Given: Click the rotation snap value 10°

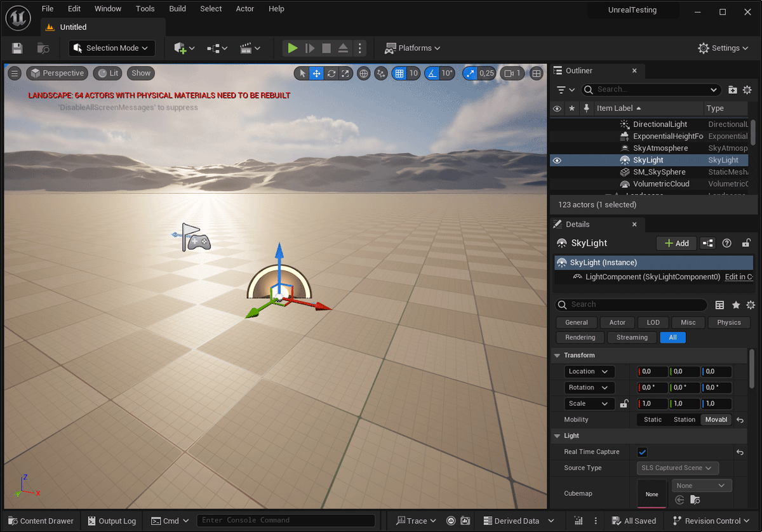Looking at the screenshot, I should click(447, 74).
